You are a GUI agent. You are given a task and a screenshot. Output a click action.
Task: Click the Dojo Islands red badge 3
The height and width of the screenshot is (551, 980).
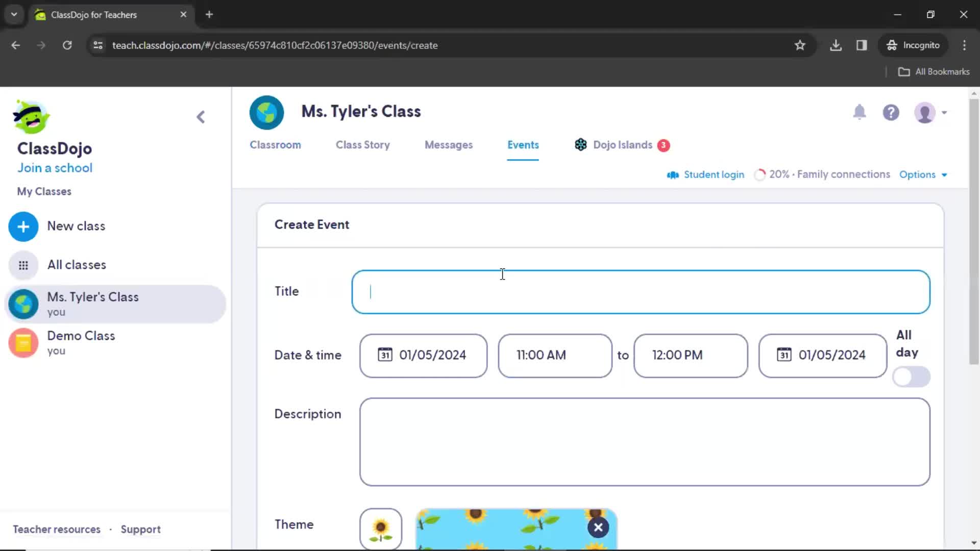pos(663,145)
